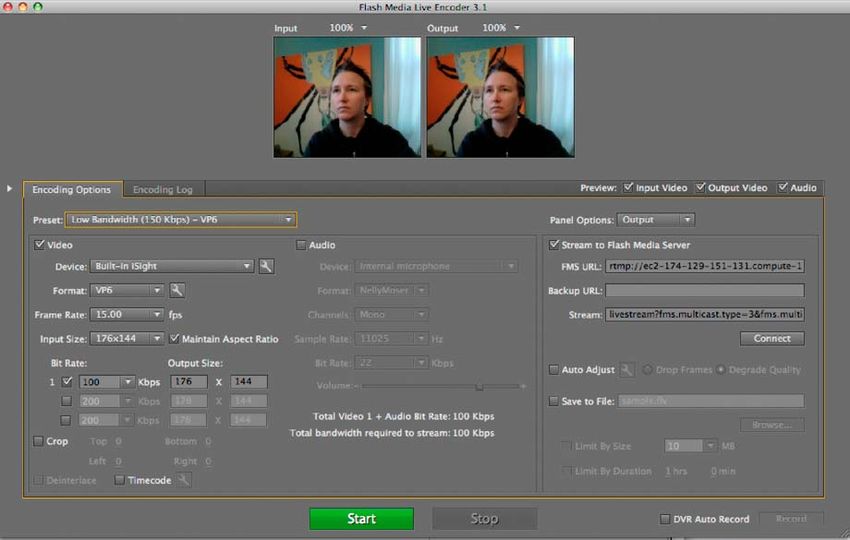Screen dimensions: 850x540
Task: Toggle Audio preview checkbox
Action: click(x=782, y=188)
